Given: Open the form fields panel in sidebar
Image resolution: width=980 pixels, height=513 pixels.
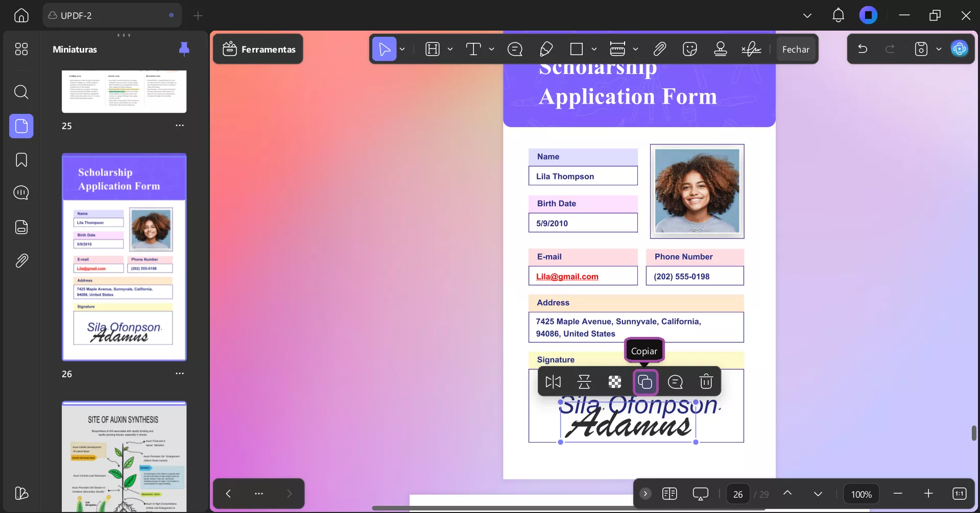Looking at the screenshot, I should [21, 227].
